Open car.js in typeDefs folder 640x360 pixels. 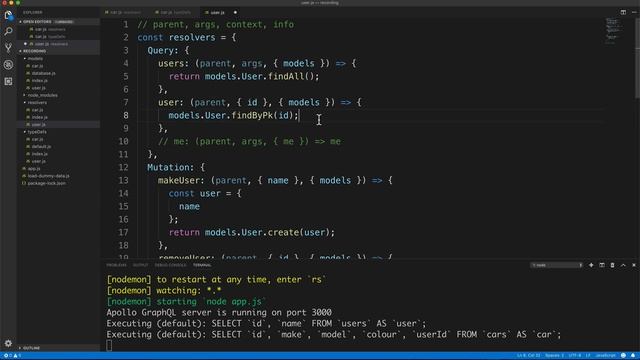pyautogui.click(x=37, y=139)
